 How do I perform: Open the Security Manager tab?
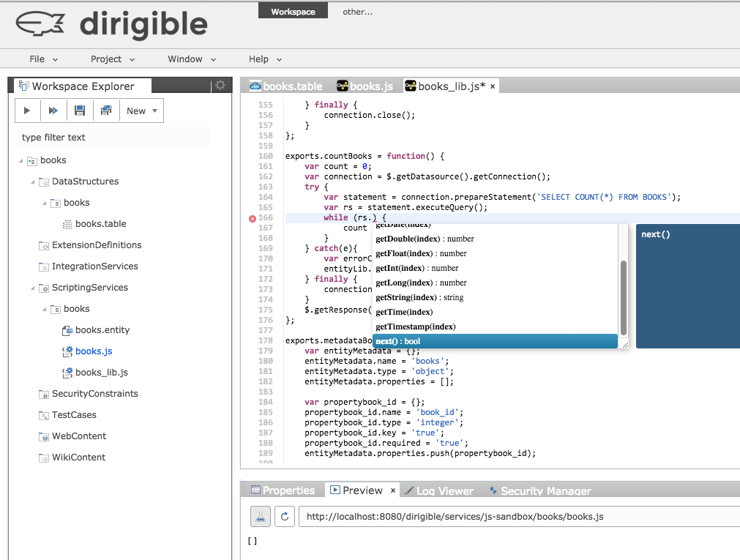coord(540,491)
